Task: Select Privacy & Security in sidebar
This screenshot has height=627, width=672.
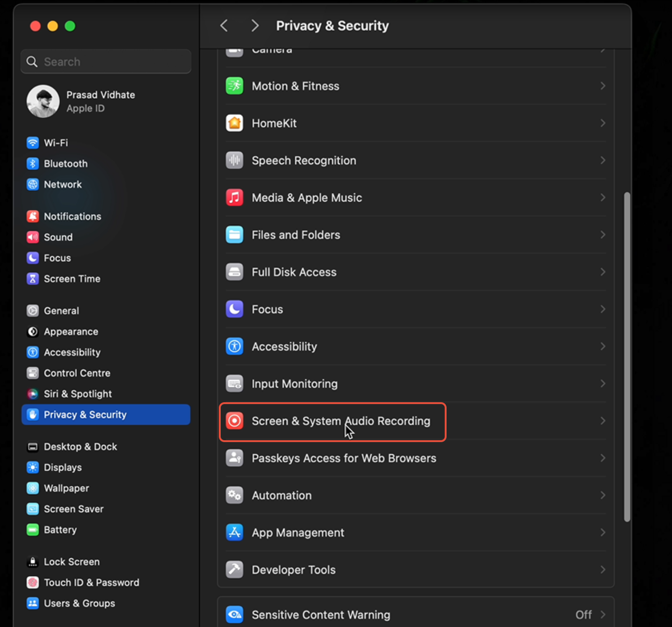Action: point(106,415)
